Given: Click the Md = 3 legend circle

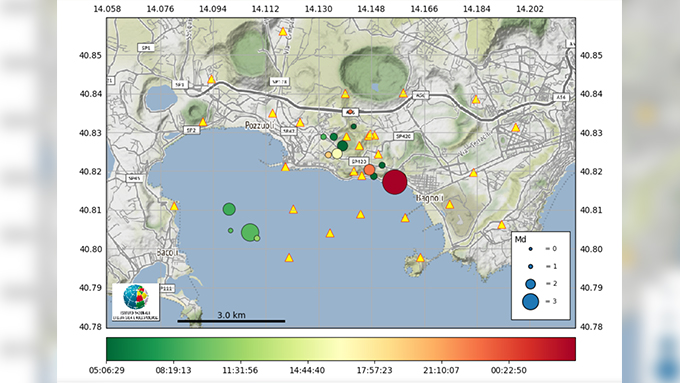Looking at the screenshot, I should click(x=530, y=301).
